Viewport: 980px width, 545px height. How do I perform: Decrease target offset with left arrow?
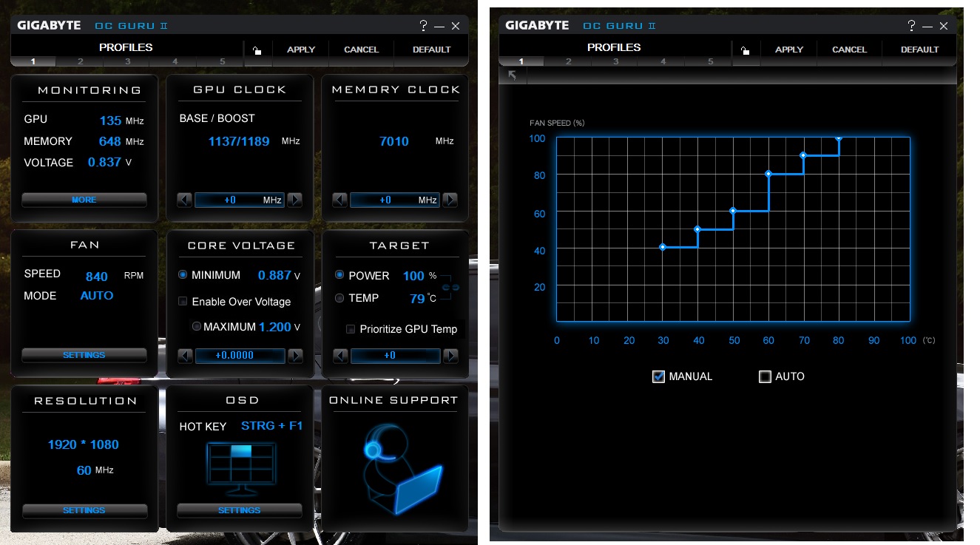[341, 356]
